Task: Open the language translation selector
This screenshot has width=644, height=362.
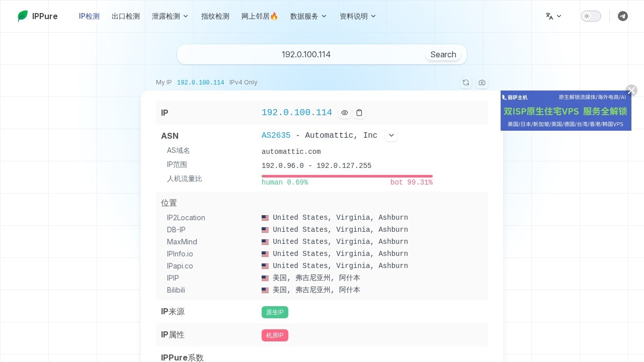Action: coord(553,16)
